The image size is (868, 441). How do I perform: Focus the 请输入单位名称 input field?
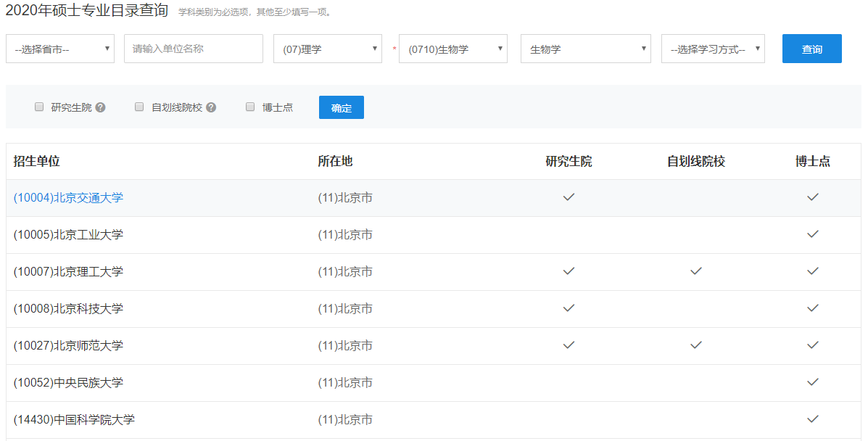(x=193, y=49)
